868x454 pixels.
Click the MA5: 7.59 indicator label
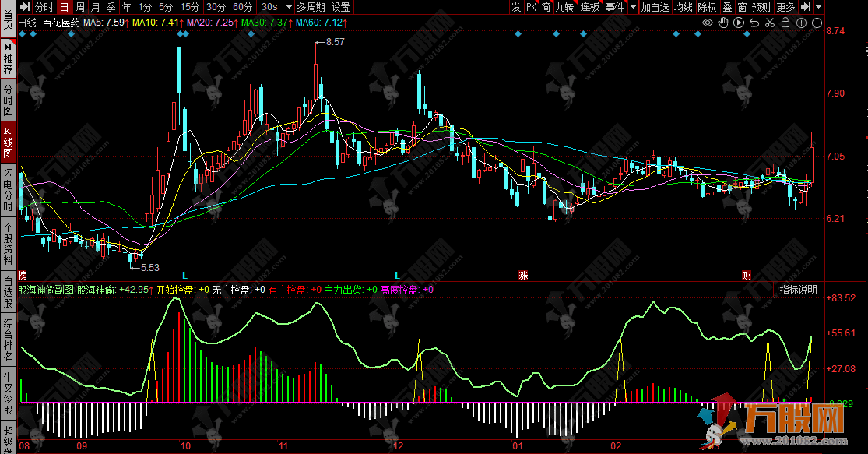click(107, 23)
